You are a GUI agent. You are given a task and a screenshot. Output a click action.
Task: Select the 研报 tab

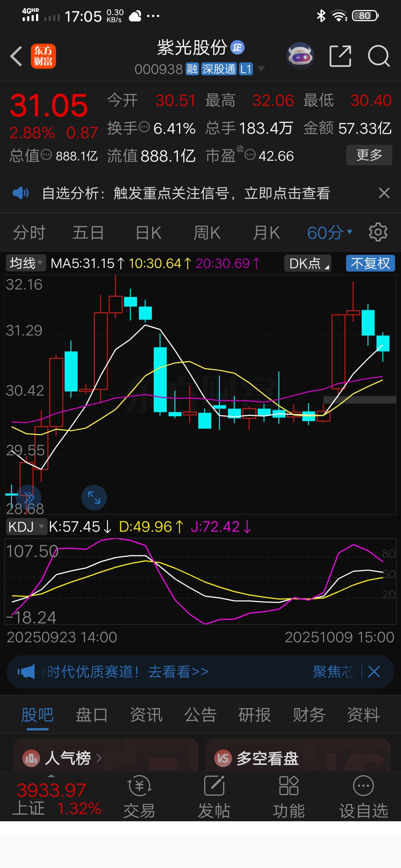(x=255, y=715)
